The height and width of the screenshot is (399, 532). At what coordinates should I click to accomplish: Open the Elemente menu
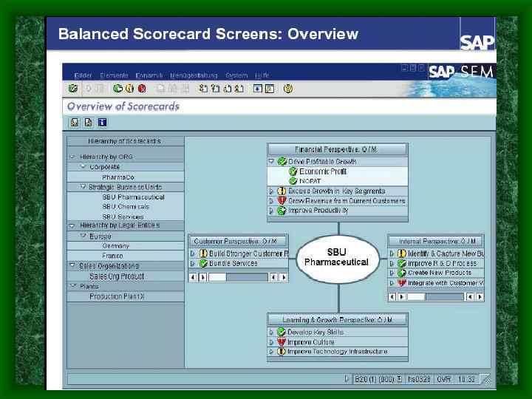coord(114,75)
